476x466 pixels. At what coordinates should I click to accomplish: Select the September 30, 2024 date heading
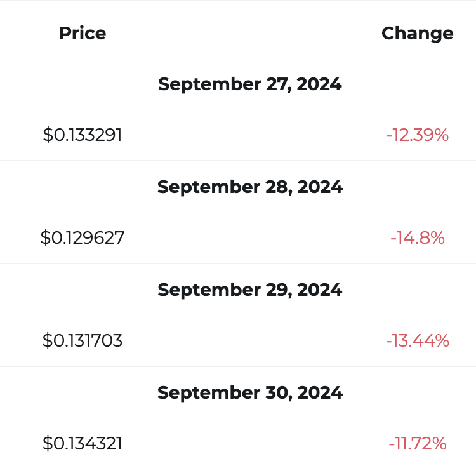point(250,393)
